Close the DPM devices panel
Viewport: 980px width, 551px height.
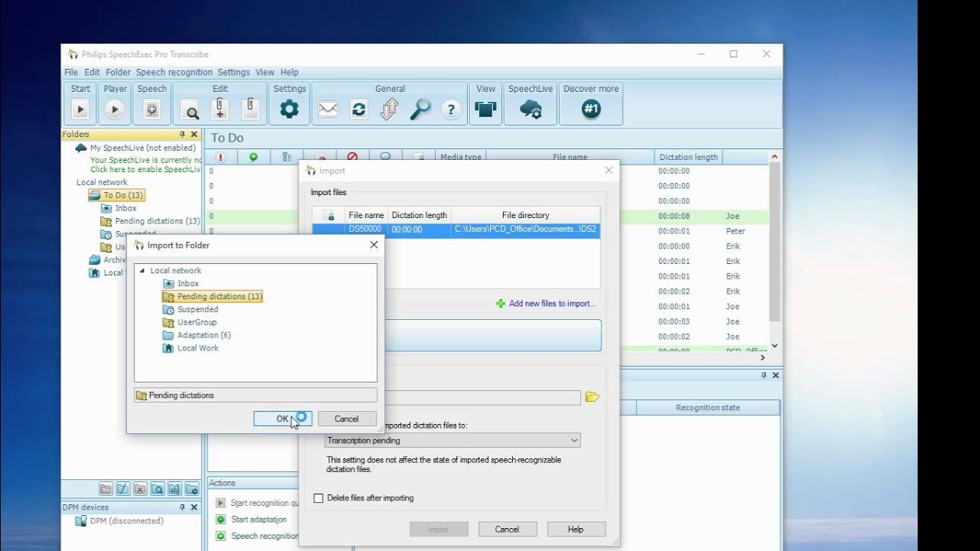tap(194, 507)
